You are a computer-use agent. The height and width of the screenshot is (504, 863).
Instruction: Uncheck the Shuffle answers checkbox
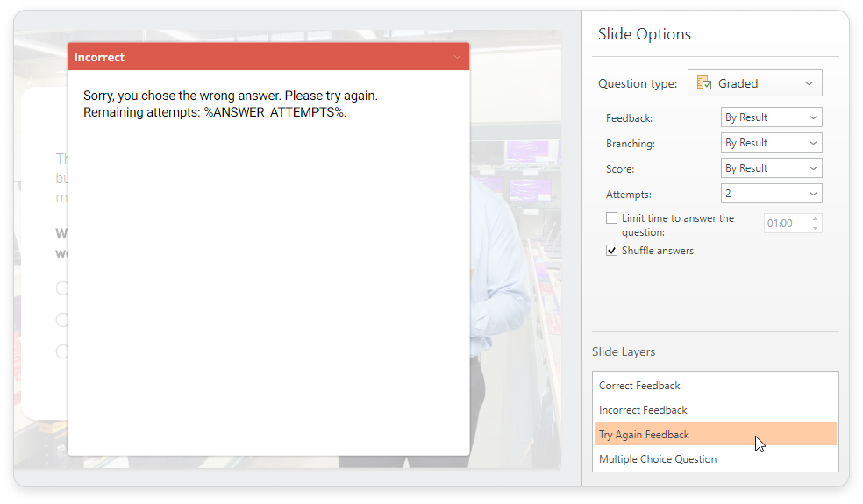[611, 251]
